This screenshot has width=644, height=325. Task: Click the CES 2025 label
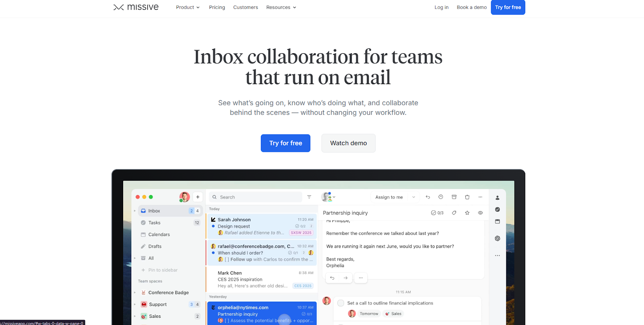[x=303, y=286]
